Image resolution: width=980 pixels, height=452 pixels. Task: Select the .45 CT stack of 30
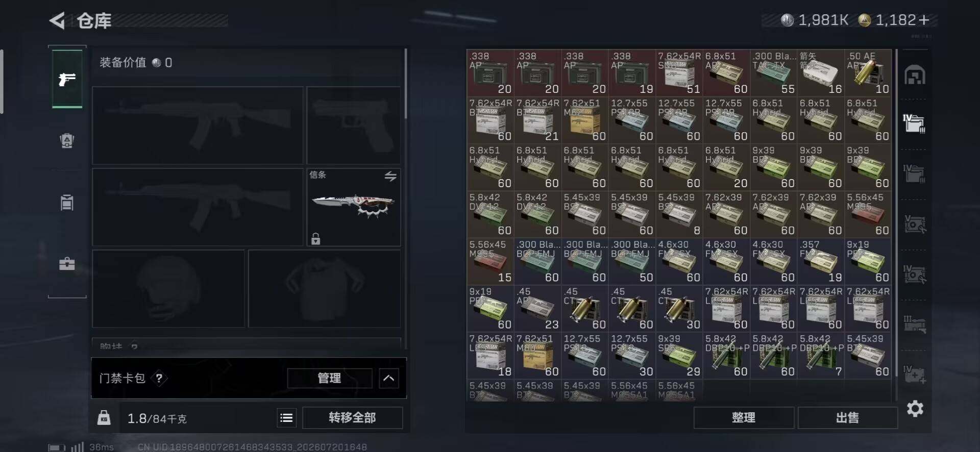click(x=679, y=309)
